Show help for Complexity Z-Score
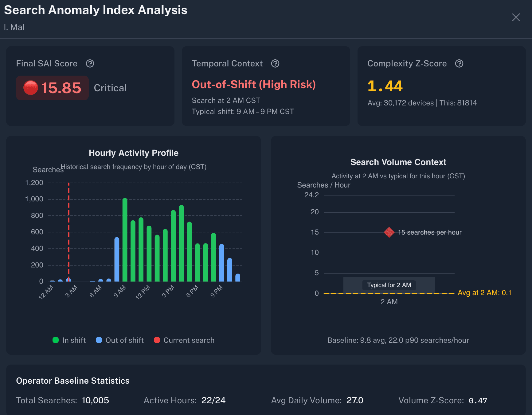The width and height of the screenshot is (532, 415). [459, 64]
